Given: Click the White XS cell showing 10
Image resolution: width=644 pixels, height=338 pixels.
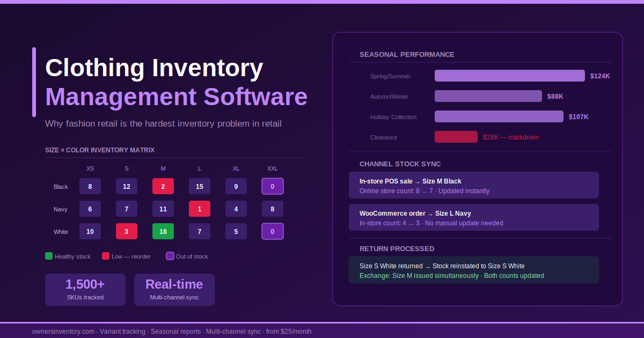Looking at the screenshot, I should click(90, 231).
